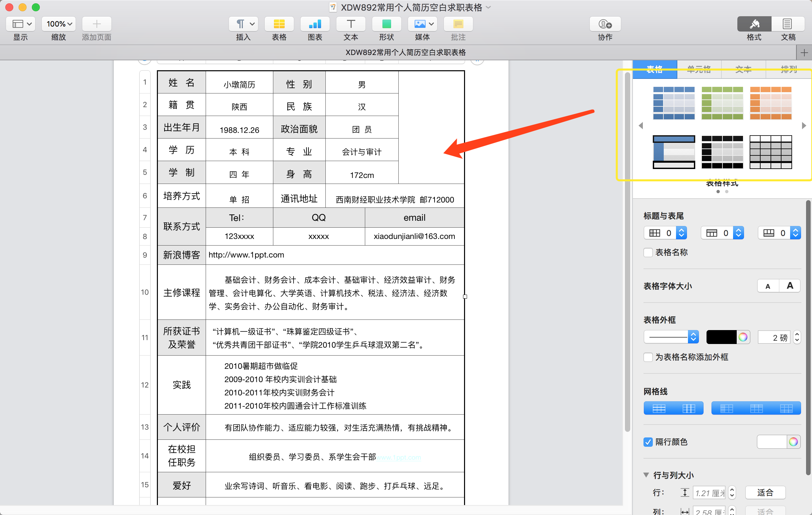Apply the gray grid table style
Image resolution: width=812 pixels, height=515 pixels.
tap(771, 152)
